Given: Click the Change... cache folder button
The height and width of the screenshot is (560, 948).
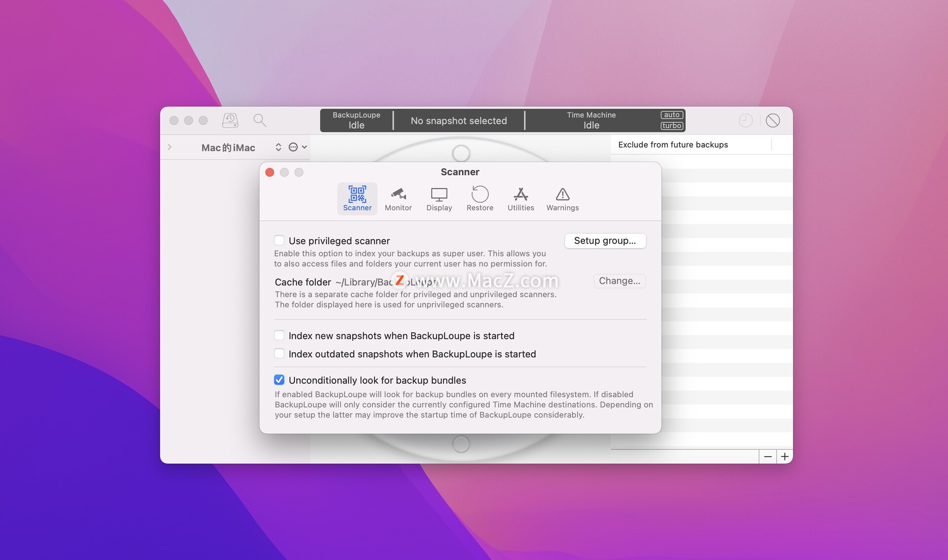Looking at the screenshot, I should coord(619,281).
